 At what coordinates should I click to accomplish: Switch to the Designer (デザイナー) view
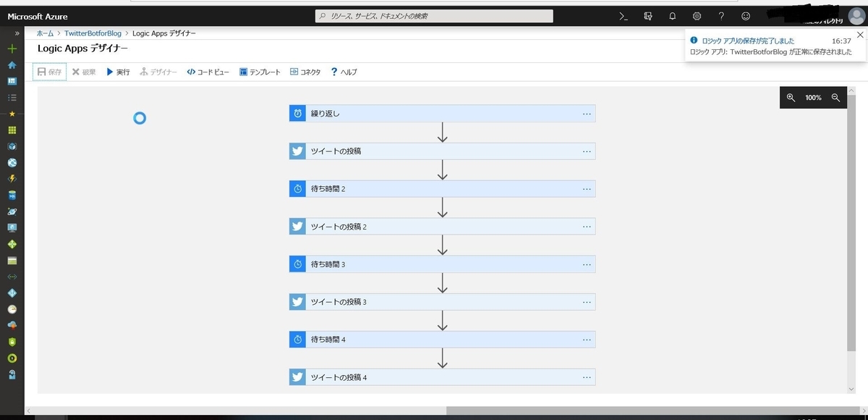click(x=158, y=72)
